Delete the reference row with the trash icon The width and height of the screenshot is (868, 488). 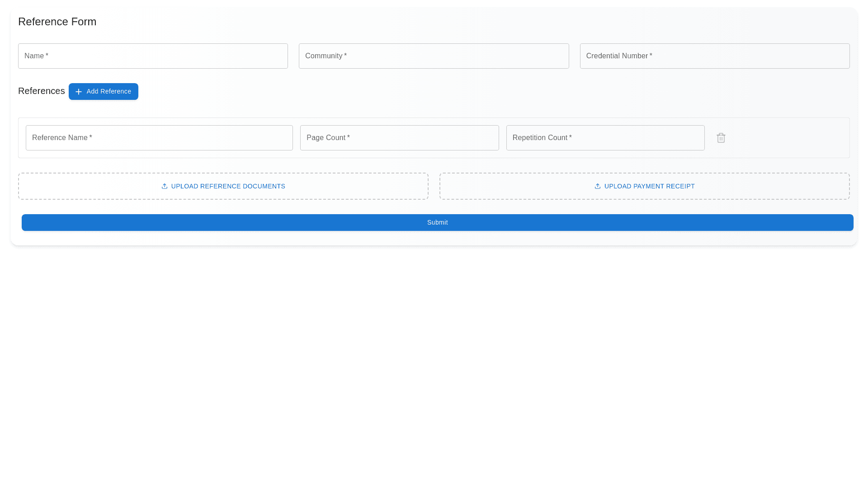(x=721, y=138)
